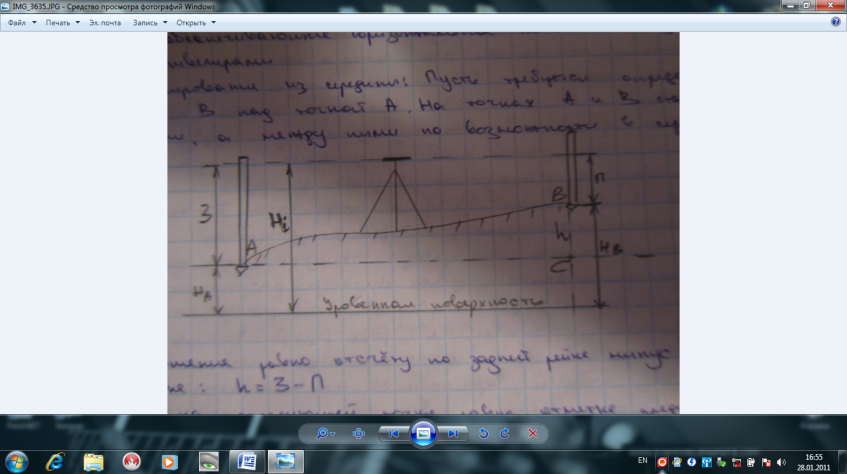Switch to Microsoft Word in taskbar
The image size is (847, 474).
tap(247, 462)
